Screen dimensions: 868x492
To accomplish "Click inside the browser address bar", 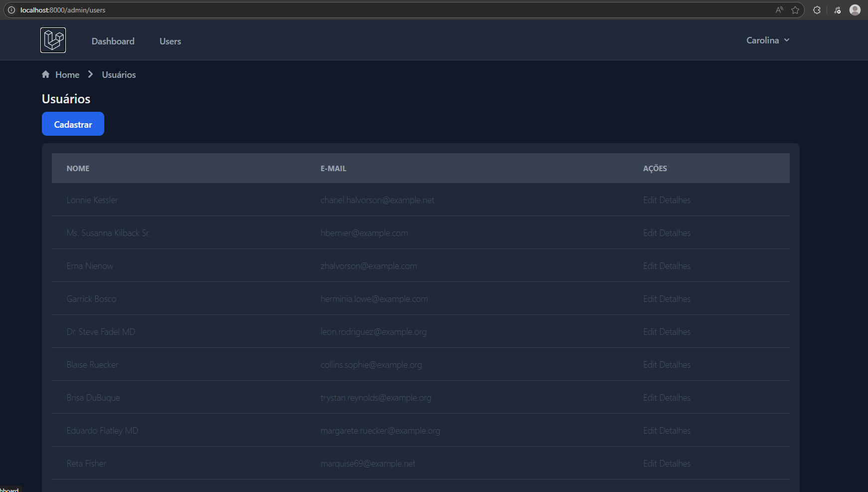I will coord(199,9).
